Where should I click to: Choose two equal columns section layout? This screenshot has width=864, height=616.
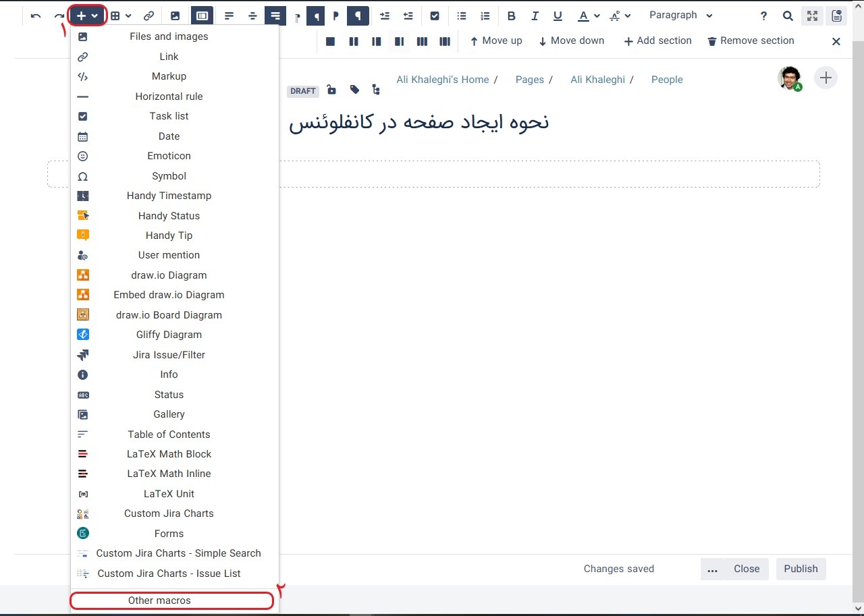click(354, 41)
